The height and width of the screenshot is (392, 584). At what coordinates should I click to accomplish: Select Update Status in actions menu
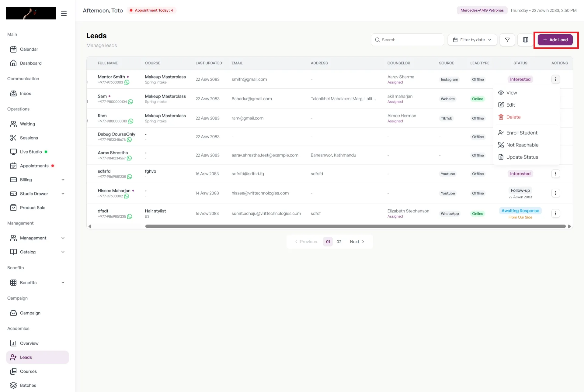(526, 157)
